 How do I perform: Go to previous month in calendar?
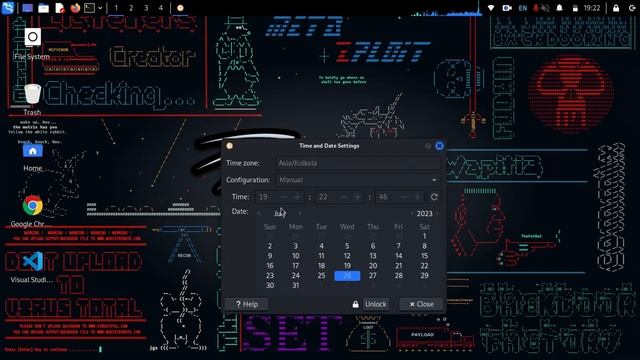click(x=259, y=213)
